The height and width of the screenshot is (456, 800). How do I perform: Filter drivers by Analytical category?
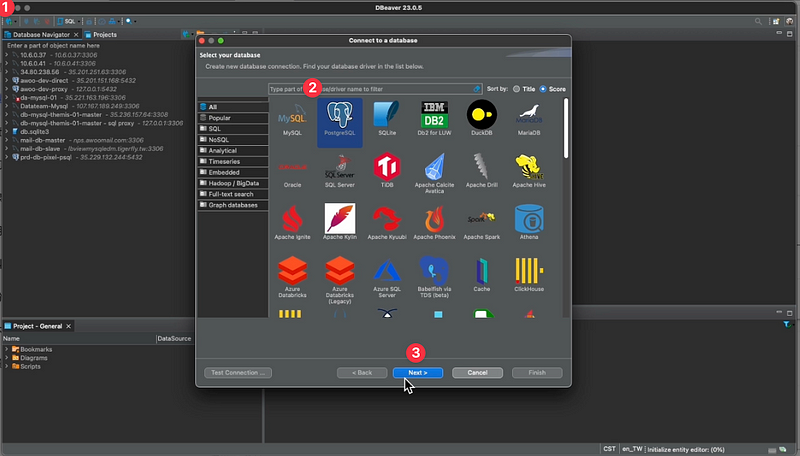click(x=233, y=150)
